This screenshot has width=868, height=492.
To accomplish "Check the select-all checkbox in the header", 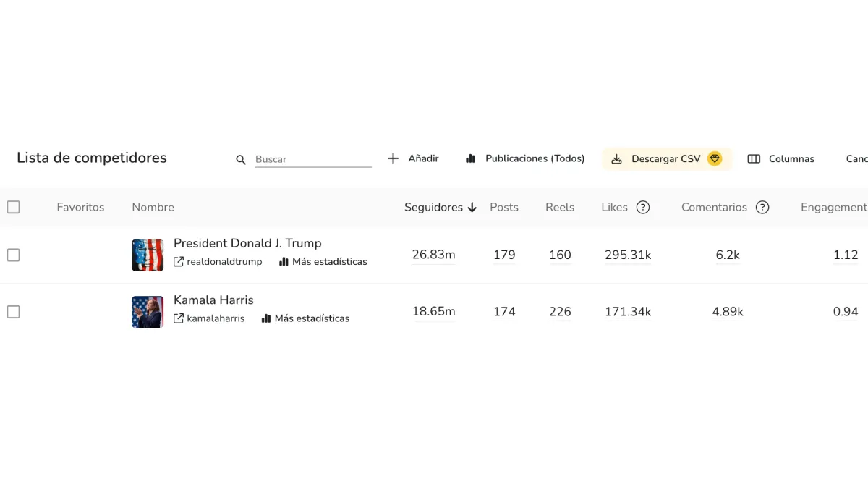I will (13, 206).
